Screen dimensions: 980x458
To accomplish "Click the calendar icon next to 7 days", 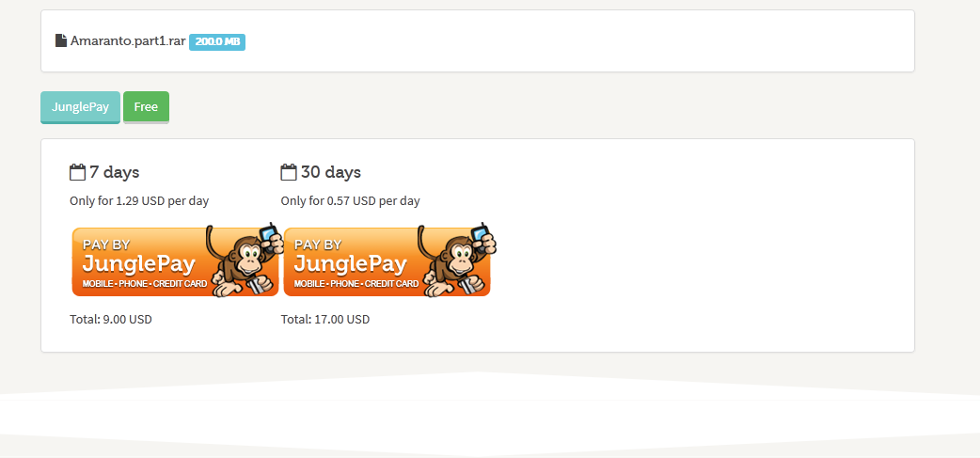I will click(77, 172).
